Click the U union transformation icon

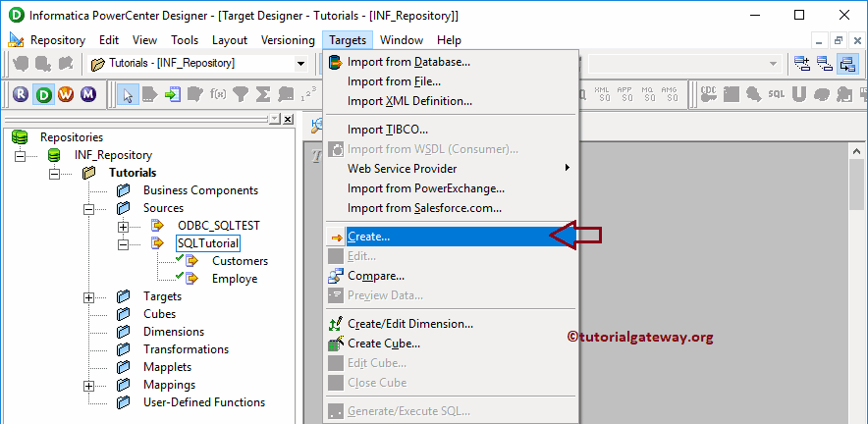pos(798,94)
